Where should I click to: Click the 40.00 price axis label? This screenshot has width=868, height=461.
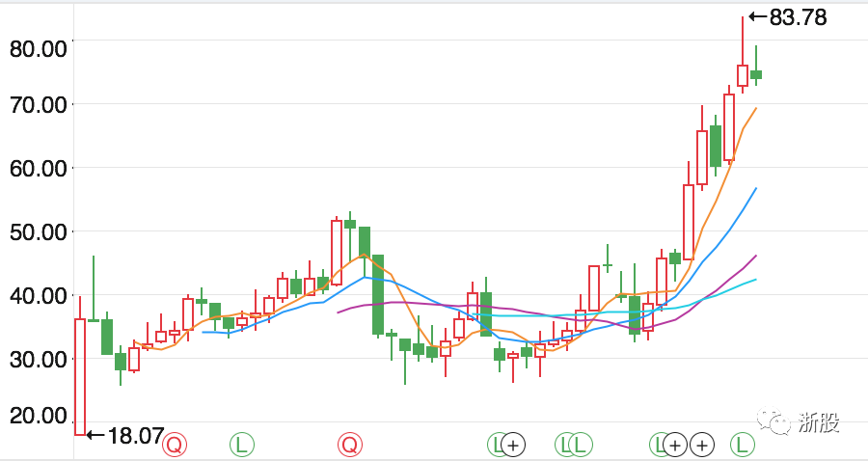click(x=39, y=295)
